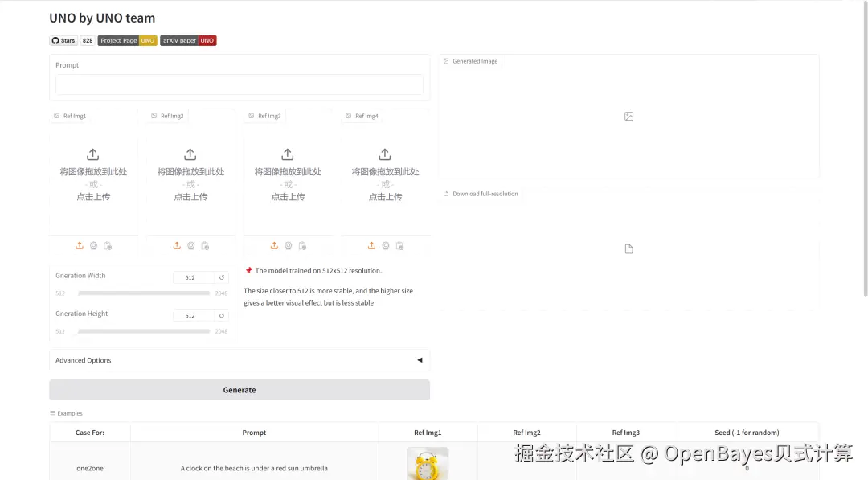Select webcam source under Ref Img3

coord(289,245)
